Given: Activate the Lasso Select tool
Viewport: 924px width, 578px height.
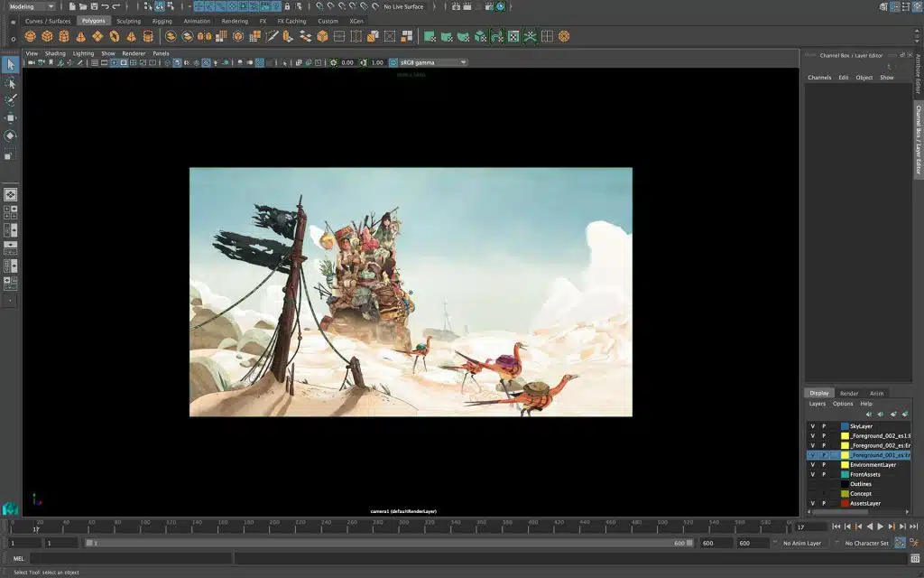Looking at the screenshot, I should [x=11, y=82].
